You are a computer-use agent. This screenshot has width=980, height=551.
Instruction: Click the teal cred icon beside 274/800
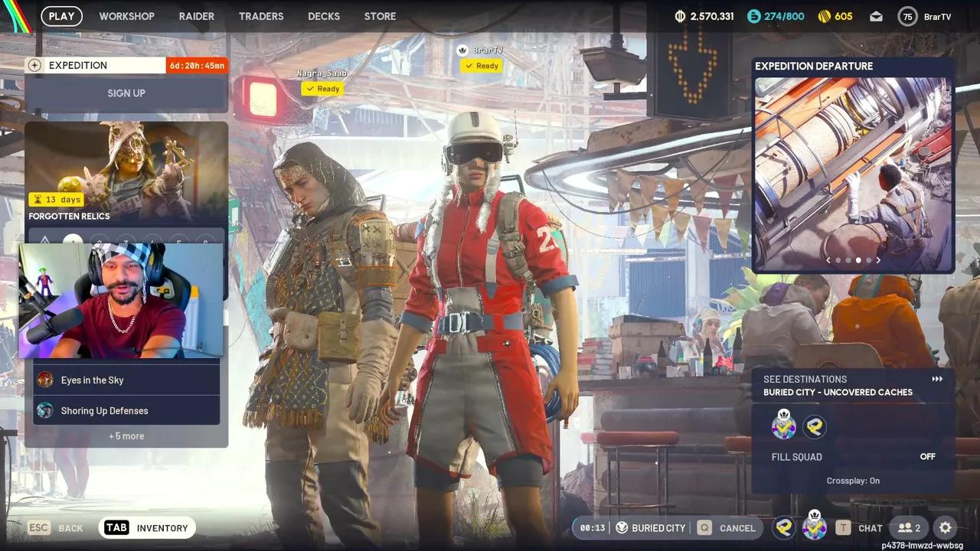click(754, 16)
